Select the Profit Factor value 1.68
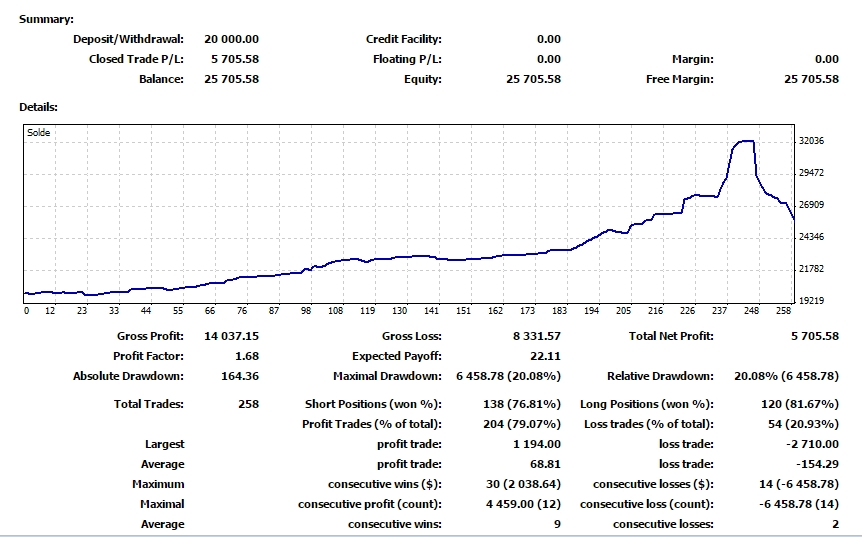This screenshot has height=537, width=862. (x=247, y=356)
